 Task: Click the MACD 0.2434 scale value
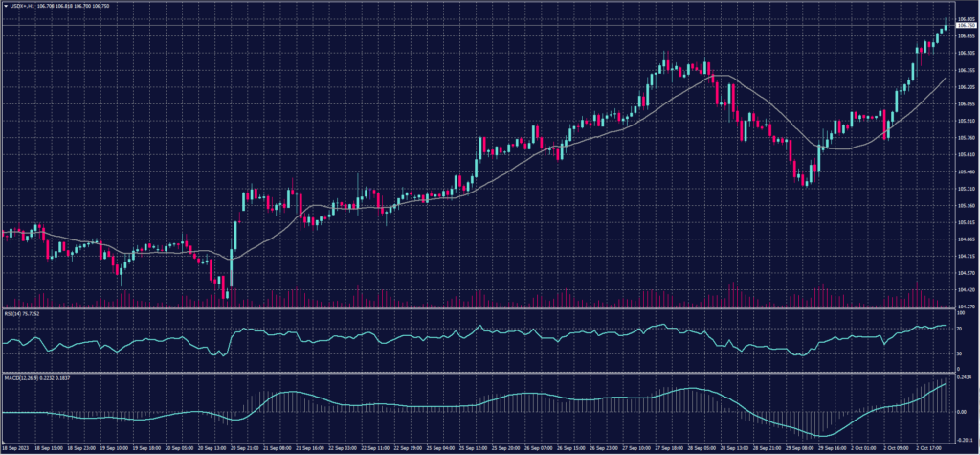pyautogui.click(x=964, y=378)
